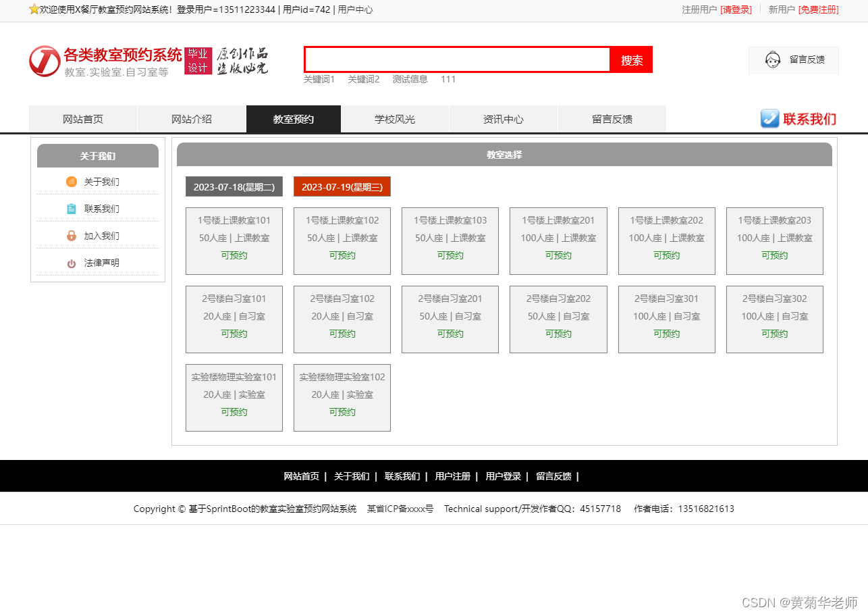Screen dimensions: 868x616
Task: Click the clipboard icon next to 联系我们
Action: (x=72, y=209)
